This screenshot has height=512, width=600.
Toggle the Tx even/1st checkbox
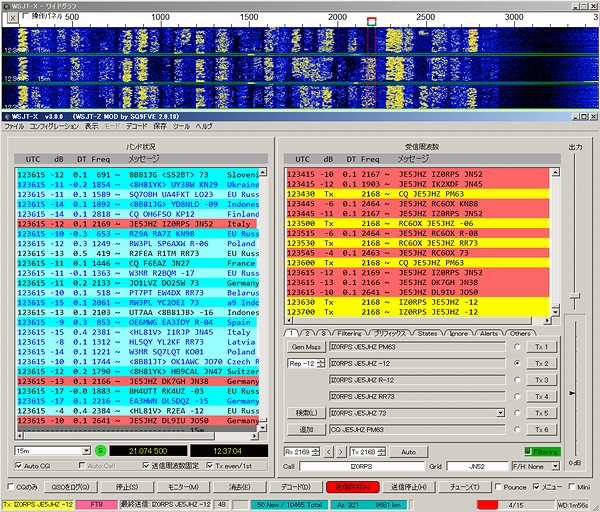click(209, 465)
